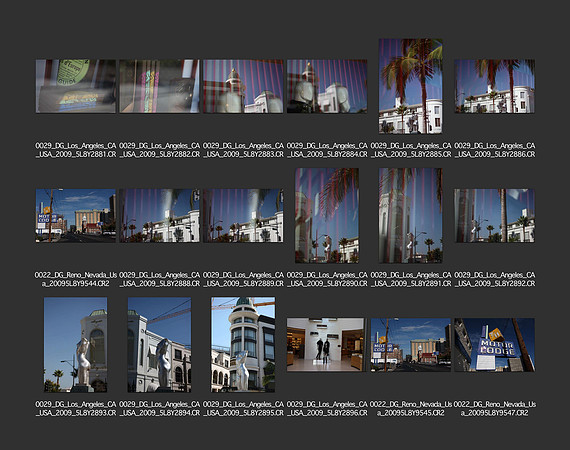Select the tall palm tree thumbnail 5L8Y2885
The image size is (570, 450).
pos(411,86)
